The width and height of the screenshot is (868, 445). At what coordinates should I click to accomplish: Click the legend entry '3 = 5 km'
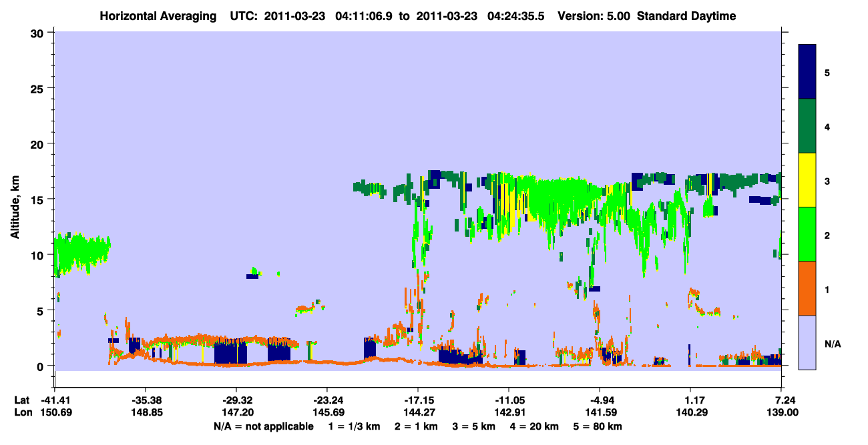coord(473,426)
